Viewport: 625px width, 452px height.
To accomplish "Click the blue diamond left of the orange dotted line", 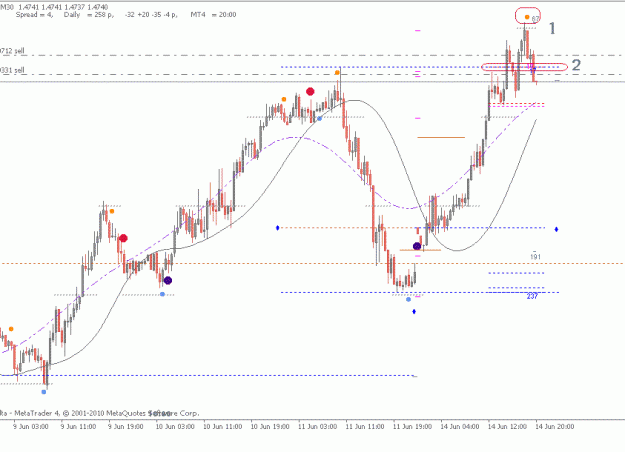I will (x=277, y=228).
